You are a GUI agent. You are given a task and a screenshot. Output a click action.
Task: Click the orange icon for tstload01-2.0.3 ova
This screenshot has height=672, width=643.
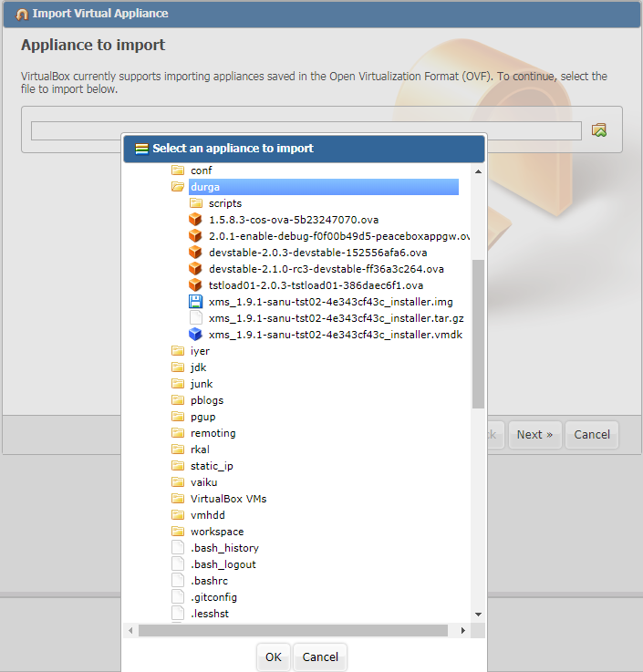tap(194, 285)
